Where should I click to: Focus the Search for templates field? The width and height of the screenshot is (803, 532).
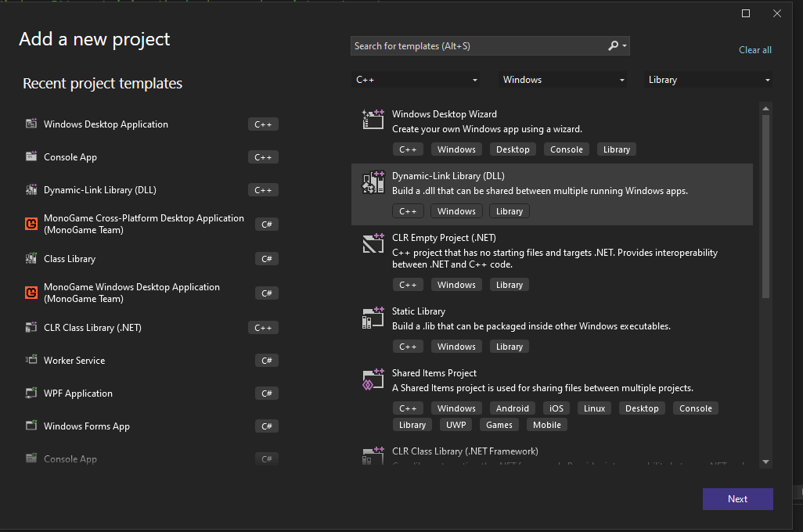tap(477, 46)
